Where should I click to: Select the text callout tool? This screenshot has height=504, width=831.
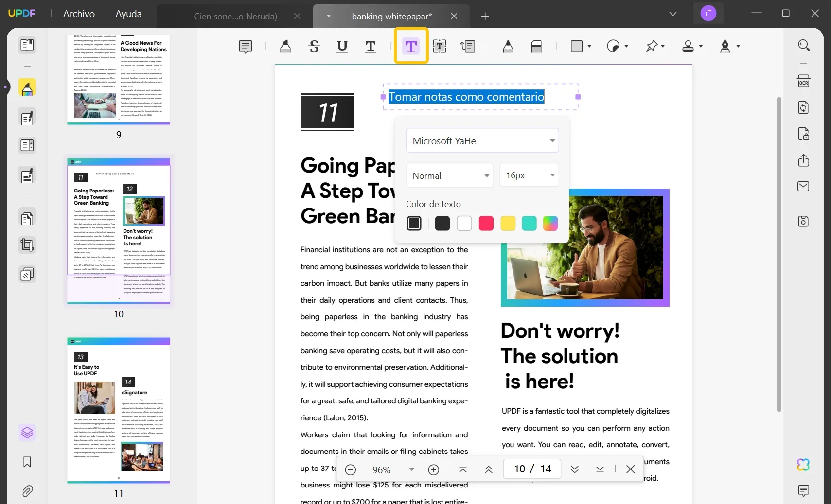pos(468,47)
